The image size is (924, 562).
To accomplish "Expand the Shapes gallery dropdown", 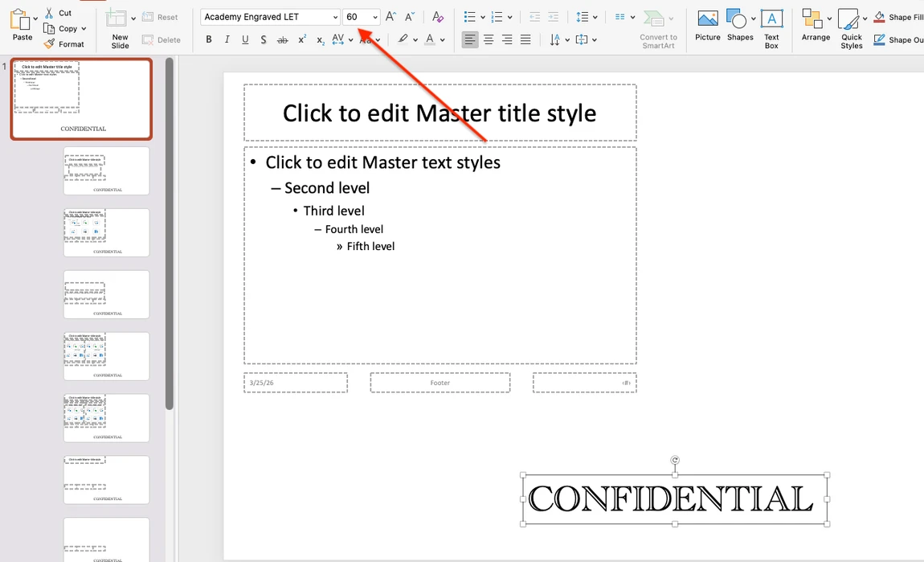I will (x=753, y=16).
